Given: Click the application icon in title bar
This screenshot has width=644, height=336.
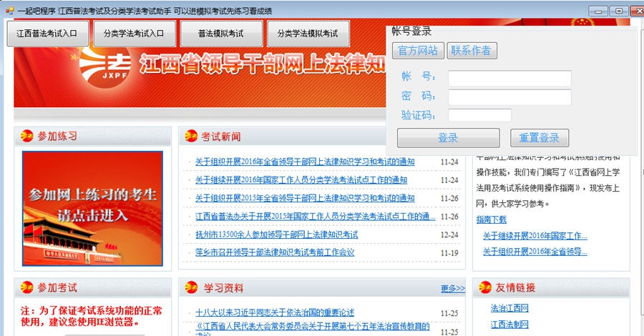Looking at the screenshot, I should (x=9, y=11).
